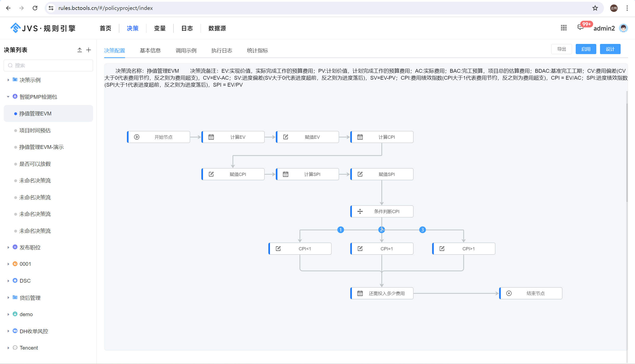Click the close-circle icon on 结束节点
The height and width of the screenshot is (364, 635).
(509, 293)
